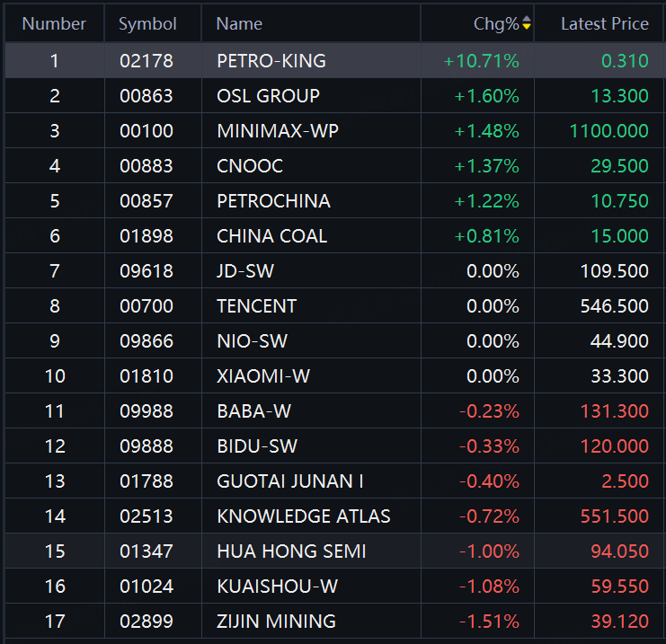Screen dimensions: 666x644
Task: Sort by the Number column header
Action: click(54, 24)
